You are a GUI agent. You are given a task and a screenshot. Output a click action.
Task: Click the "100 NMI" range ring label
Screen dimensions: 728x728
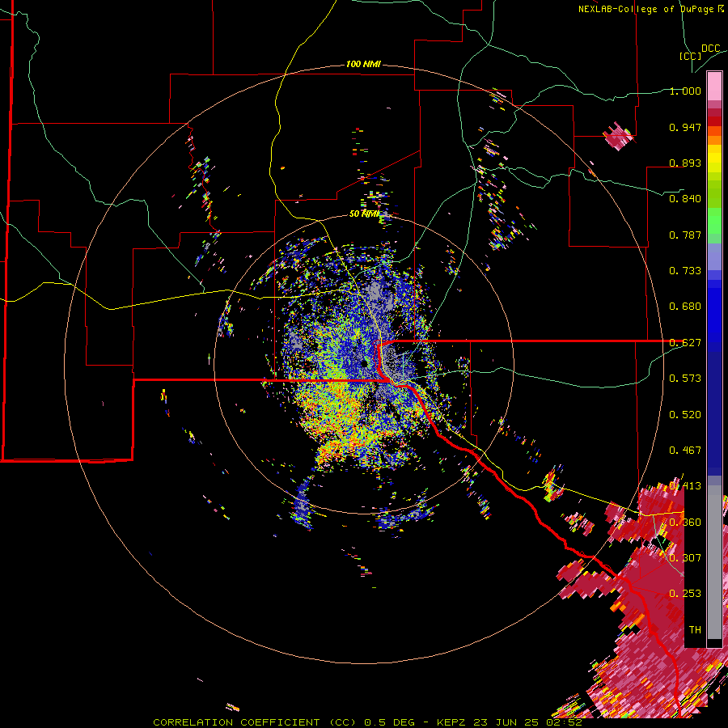pyautogui.click(x=363, y=64)
